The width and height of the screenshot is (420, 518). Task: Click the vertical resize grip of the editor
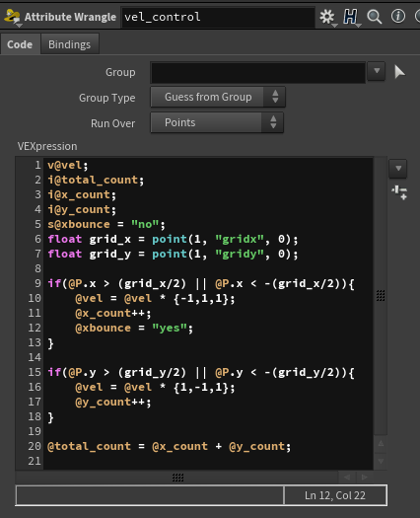pyautogui.click(x=381, y=296)
